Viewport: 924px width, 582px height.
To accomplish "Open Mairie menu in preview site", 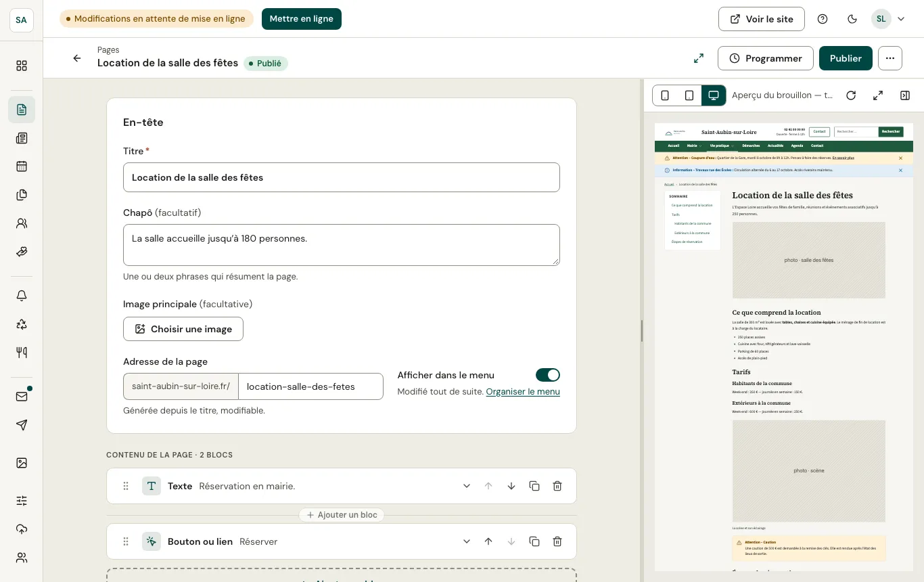I will [x=693, y=145].
